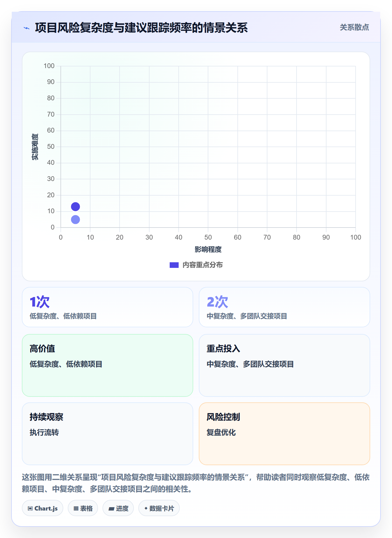The width and height of the screenshot is (392, 538).
Task: Click the diamond icon in 数据卡片 chip
Action: pos(146,508)
